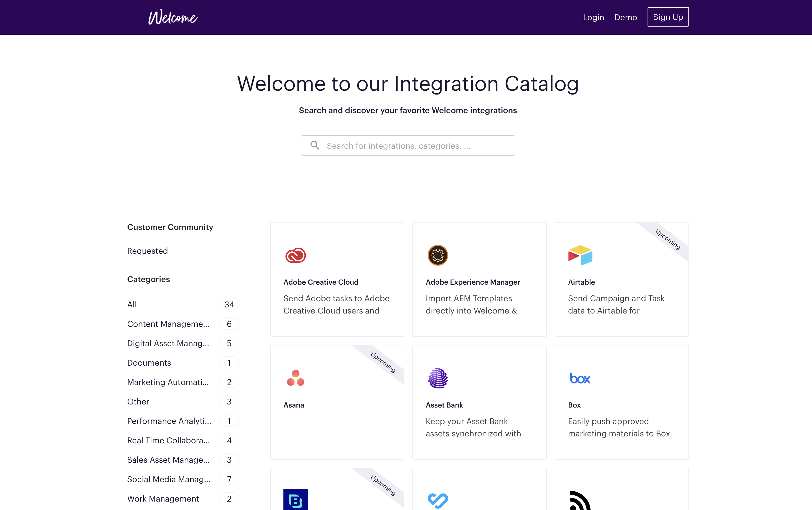Click the Asset Bank fingerprint icon
This screenshot has width=812, height=510.
click(437, 378)
